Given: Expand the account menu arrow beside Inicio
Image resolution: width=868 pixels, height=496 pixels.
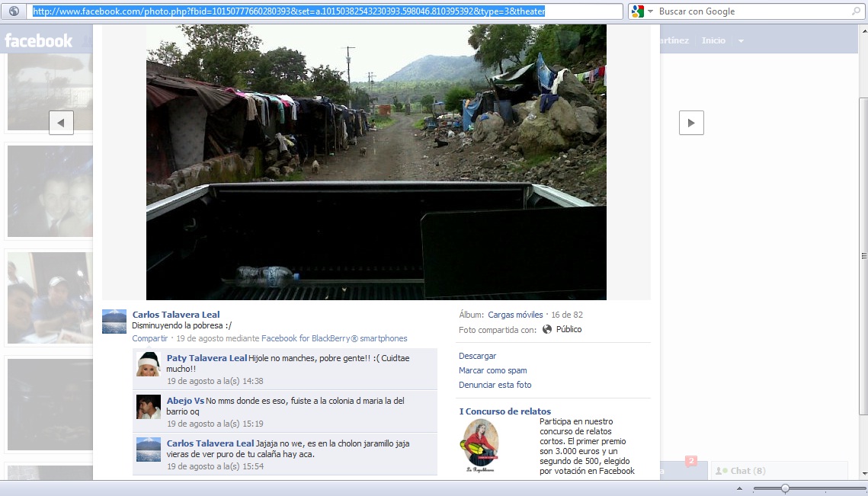Looking at the screenshot, I should click(x=741, y=41).
